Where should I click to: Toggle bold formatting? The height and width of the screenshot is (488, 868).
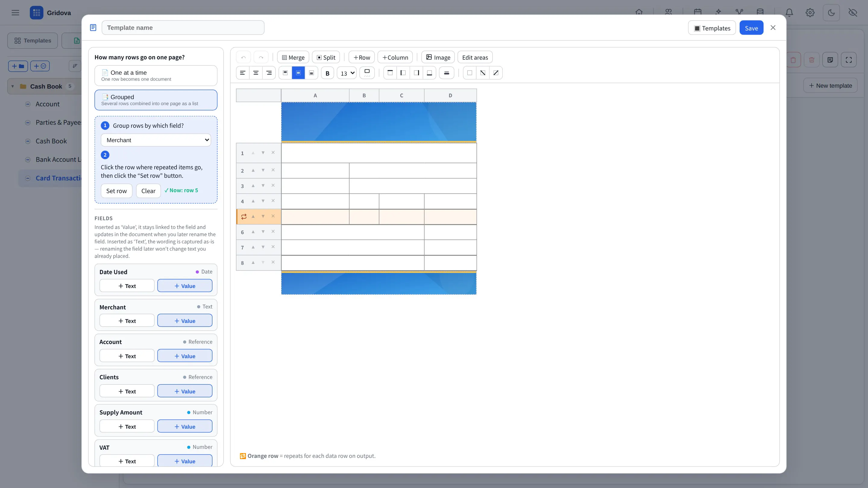tap(327, 73)
